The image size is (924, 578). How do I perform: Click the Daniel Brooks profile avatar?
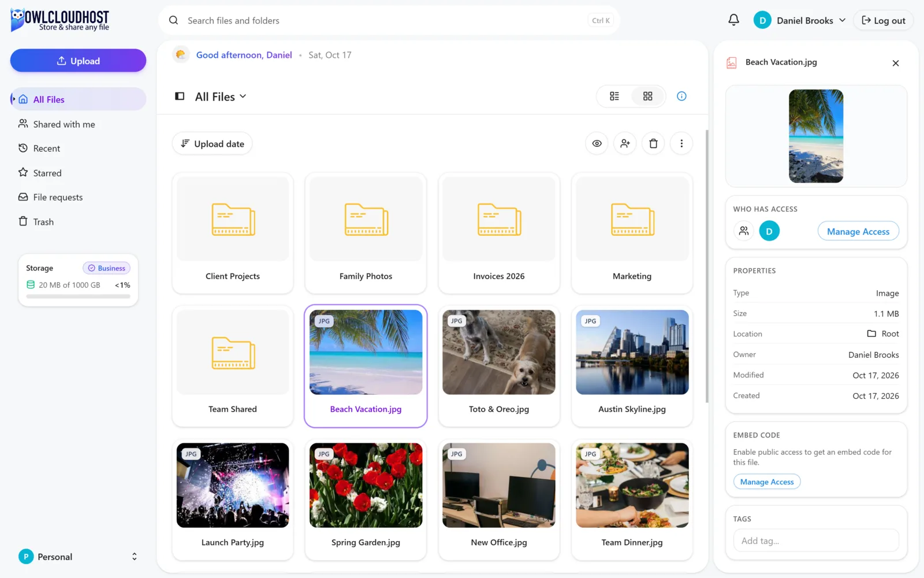click(762, 20)
